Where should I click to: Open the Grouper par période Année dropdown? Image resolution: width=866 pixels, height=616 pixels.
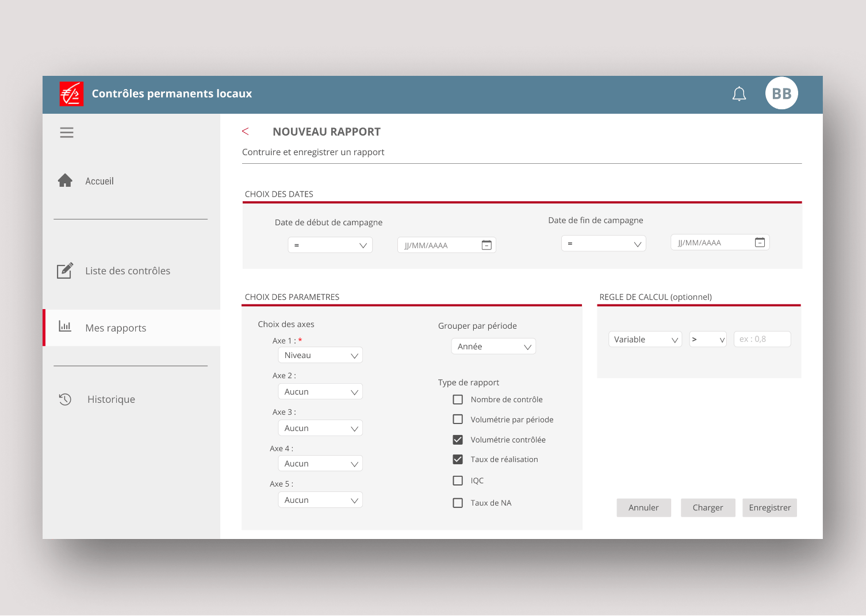coord(493,346)
